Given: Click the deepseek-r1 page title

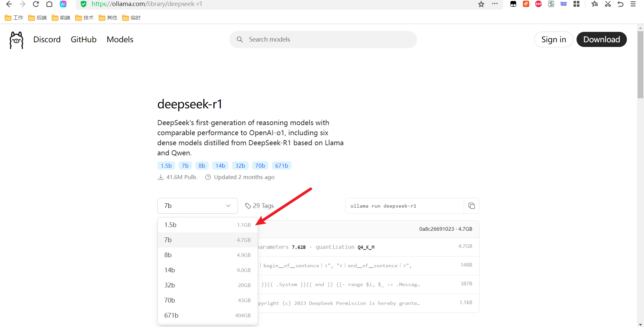Looking at the screenshot, I should pyautogui.click(x=190, y=104).
